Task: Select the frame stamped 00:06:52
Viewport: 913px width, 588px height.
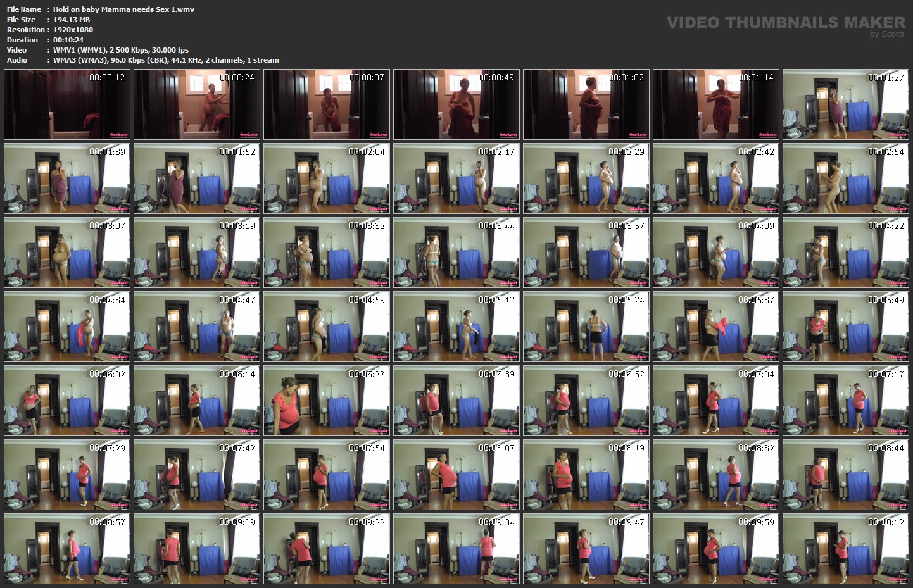Action: (586, 401)
